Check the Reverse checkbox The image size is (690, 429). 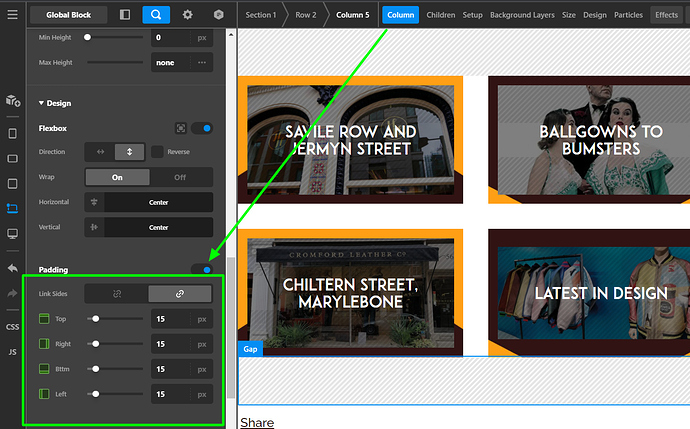click(x=157, y=152)
